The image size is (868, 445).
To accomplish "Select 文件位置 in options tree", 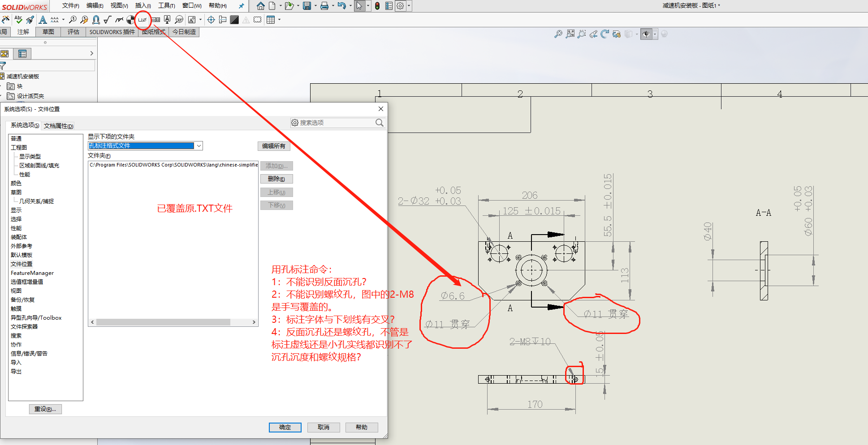I will [x=22, y=264].
